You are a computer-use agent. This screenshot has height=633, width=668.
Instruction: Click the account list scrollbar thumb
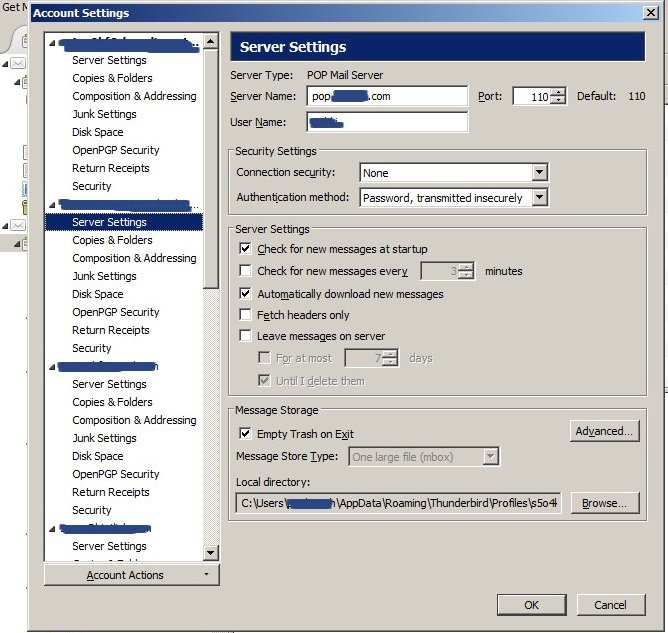coord(210,169)
